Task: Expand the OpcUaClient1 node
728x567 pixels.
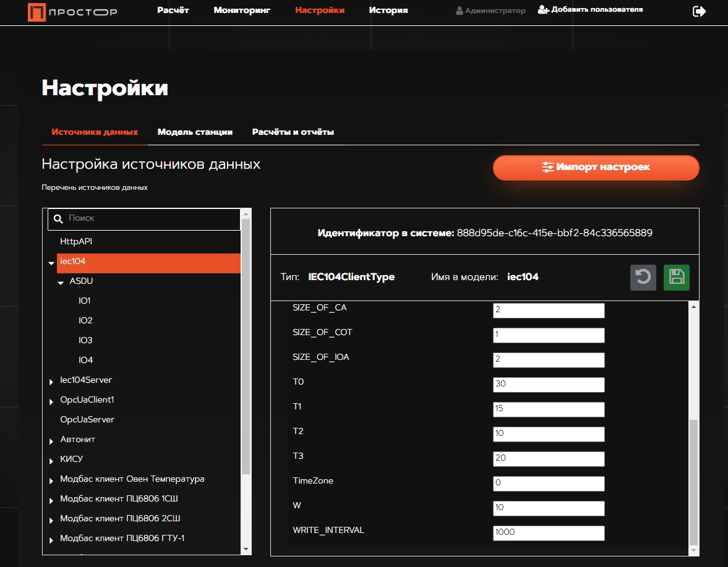Action: [51, 402]
